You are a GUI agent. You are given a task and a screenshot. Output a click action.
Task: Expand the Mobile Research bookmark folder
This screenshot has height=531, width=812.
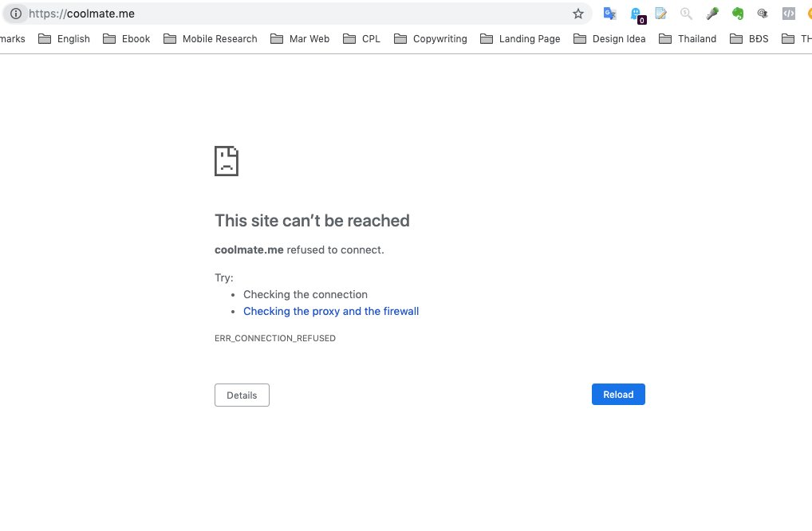coord(210,38)
